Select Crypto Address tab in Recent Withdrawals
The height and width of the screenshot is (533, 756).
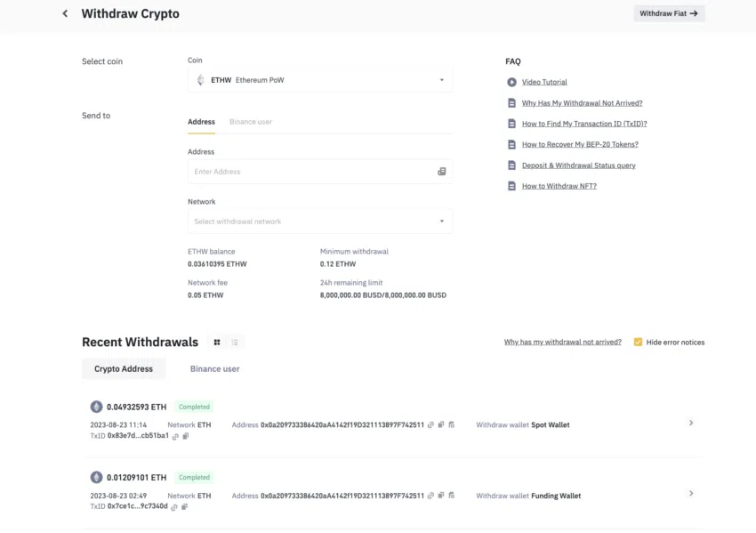click(124, 369)
